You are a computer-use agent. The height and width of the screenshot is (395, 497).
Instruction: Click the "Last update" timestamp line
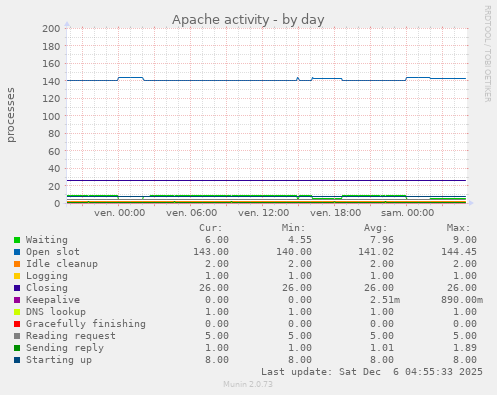click(x=372, y=372)
